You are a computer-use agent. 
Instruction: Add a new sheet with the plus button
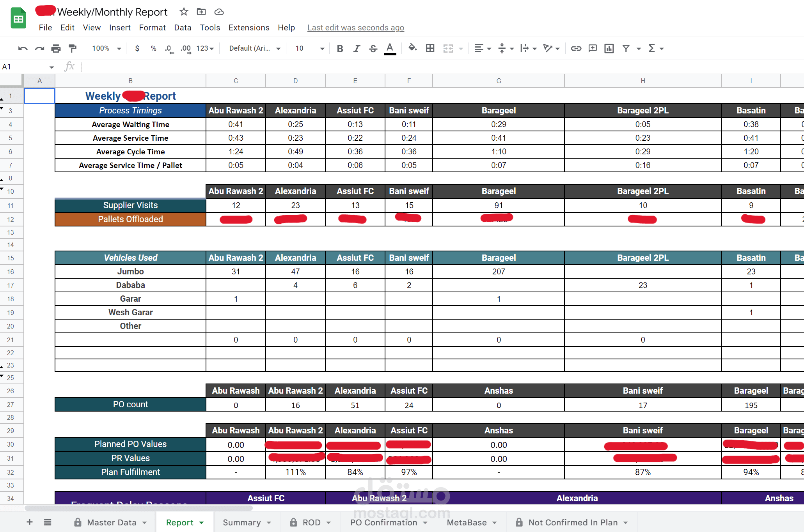point(29,522)
